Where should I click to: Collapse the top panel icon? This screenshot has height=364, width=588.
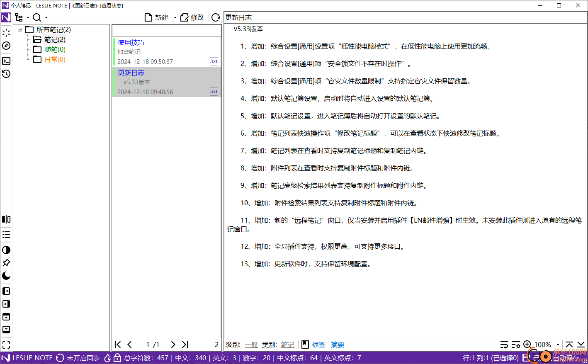click(x=6, y=317)
